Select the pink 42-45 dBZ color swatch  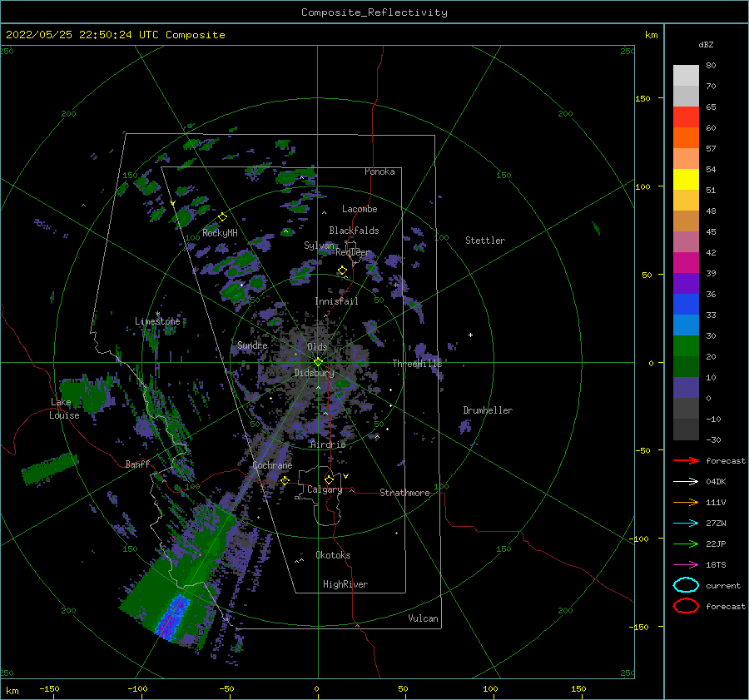point(686,242)
